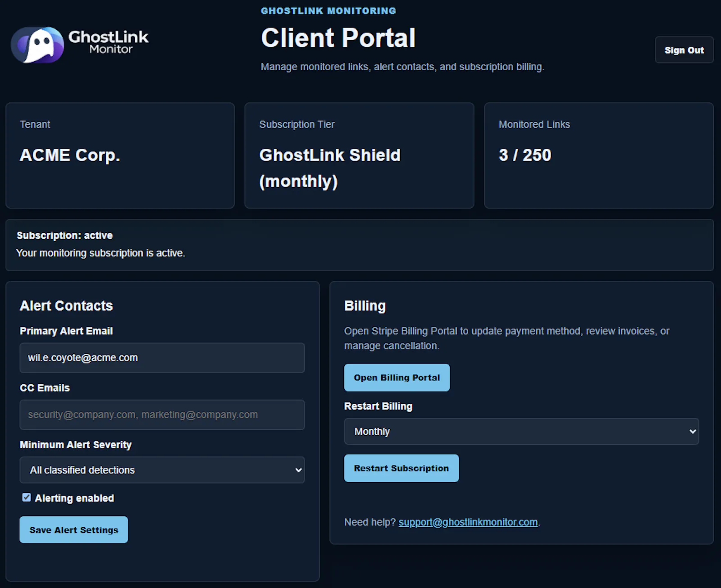The image size is (721, 588).
Task: Click the Billing section heading
Action: click(x=365, y=306)
